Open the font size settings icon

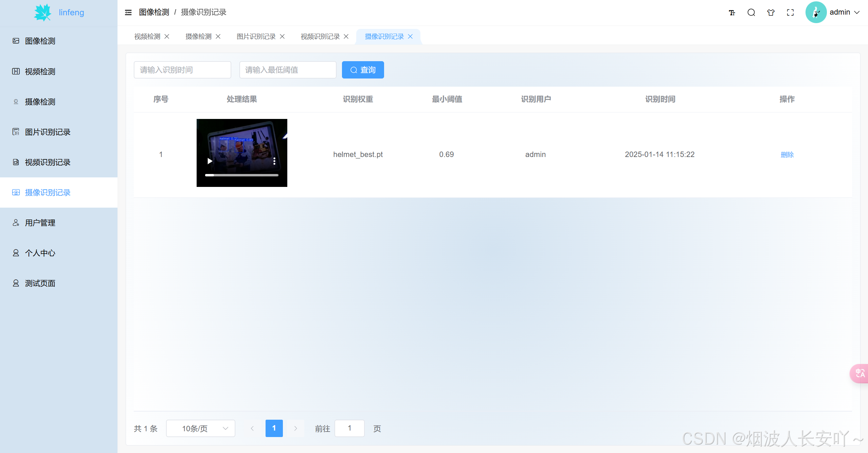(x=732, y=13)
